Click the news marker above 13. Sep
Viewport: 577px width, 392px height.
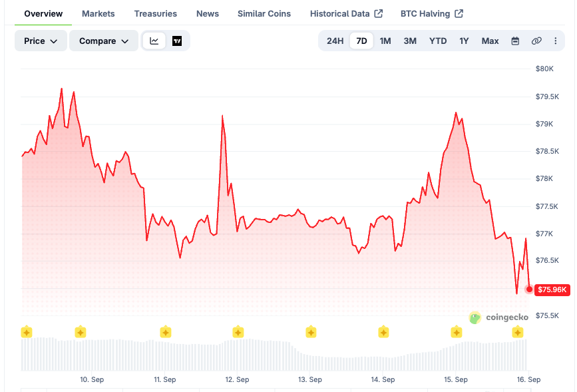[x=311, y=332]
